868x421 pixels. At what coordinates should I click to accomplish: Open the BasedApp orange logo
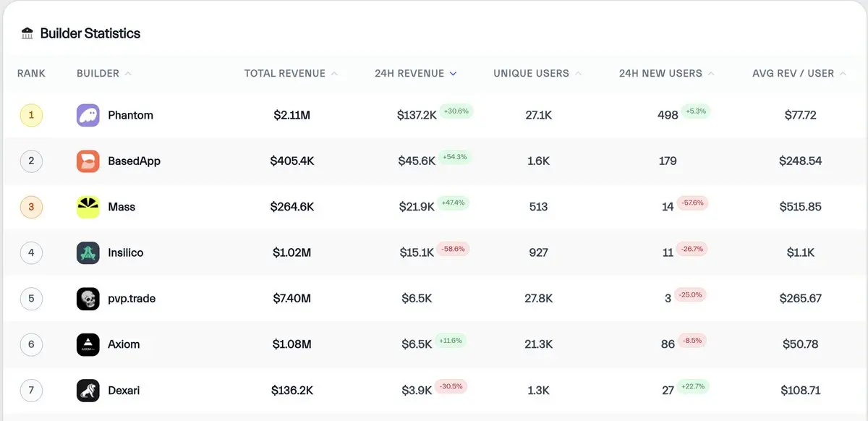pos(88,161)
